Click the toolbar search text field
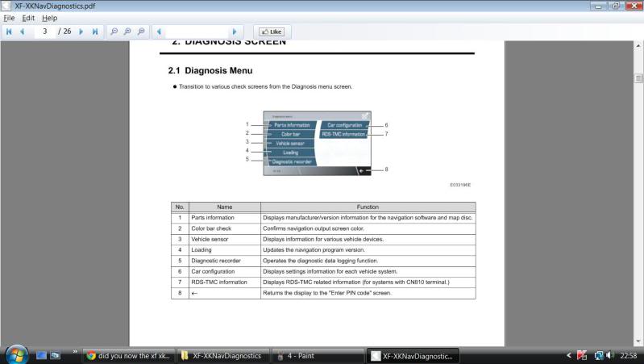The width and height of the screenshot is (644, 364). pos(197,31)
